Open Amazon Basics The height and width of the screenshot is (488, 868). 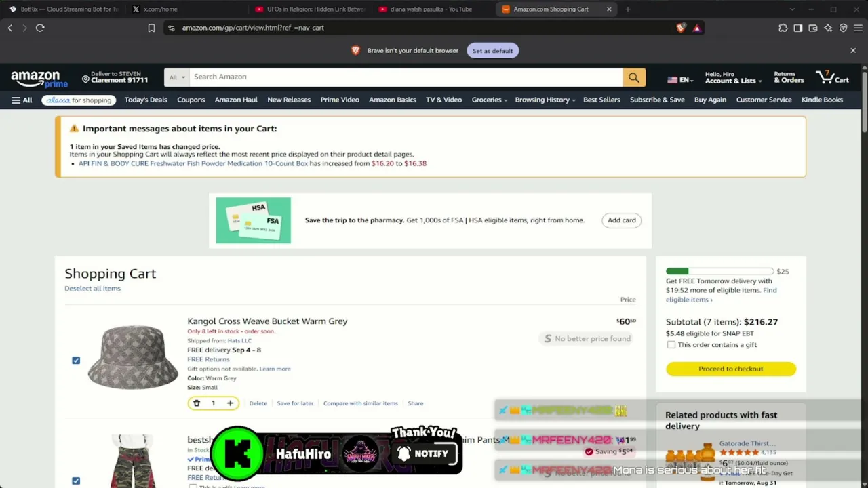(393, 100)
